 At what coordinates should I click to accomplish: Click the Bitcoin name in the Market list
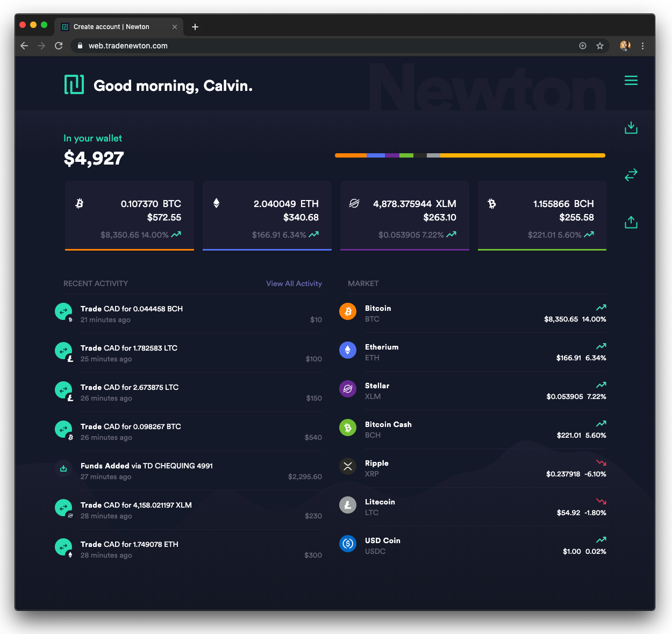coord(378,308)
